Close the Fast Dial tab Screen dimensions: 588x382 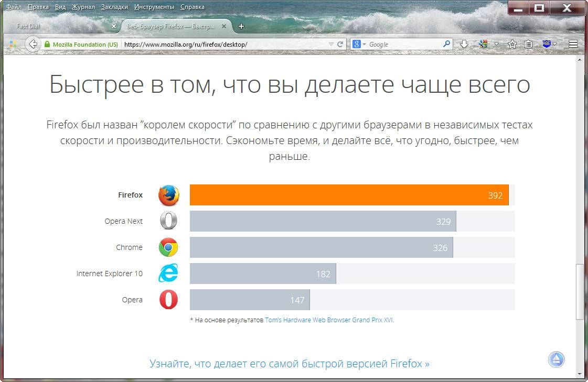pos(114,26)
